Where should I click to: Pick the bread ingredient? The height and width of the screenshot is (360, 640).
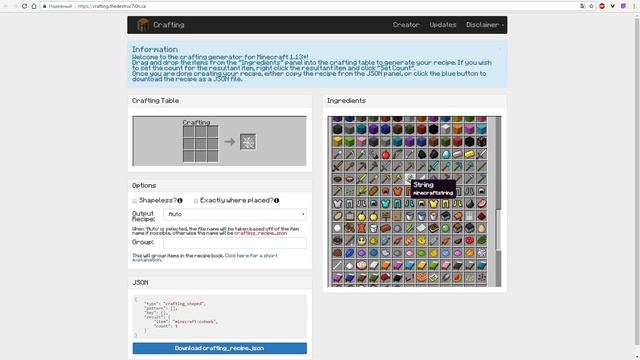(373, 191)
